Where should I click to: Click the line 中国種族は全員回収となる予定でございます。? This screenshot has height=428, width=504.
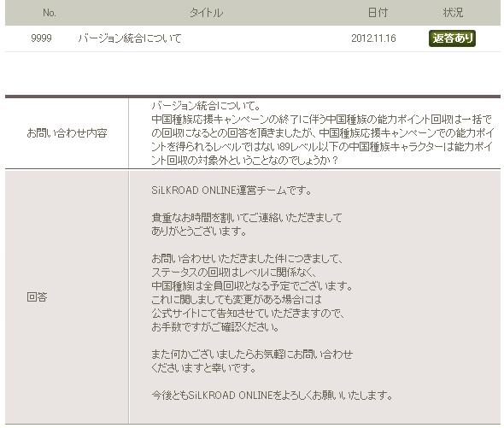(252, 285)
